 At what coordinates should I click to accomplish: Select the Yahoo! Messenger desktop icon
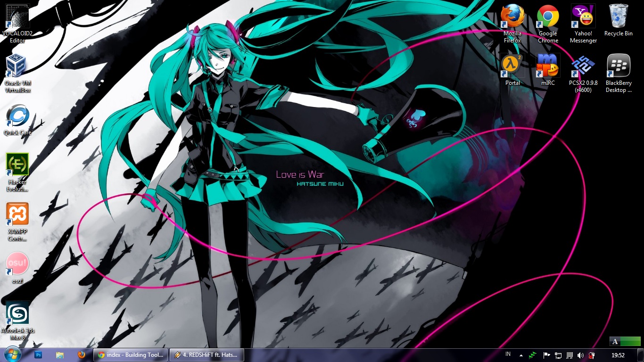pos(583,24)
